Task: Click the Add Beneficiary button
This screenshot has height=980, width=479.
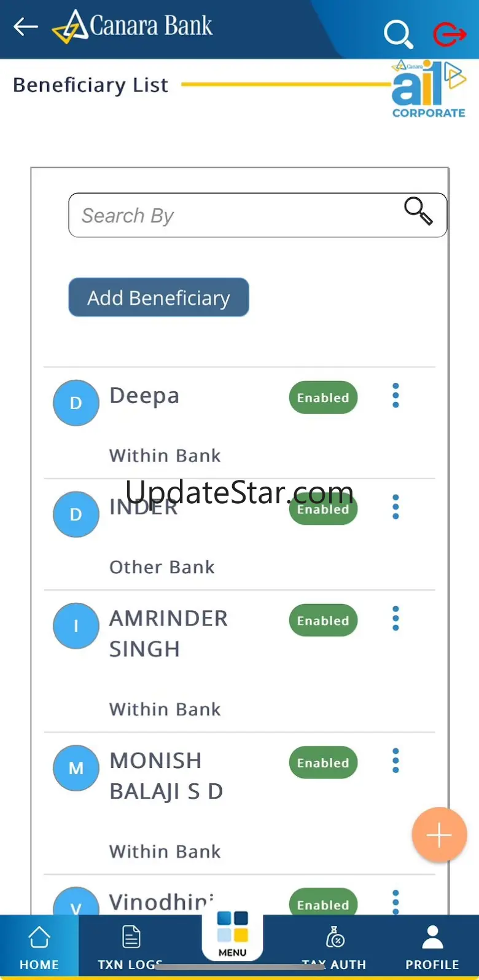Action: 158,297
